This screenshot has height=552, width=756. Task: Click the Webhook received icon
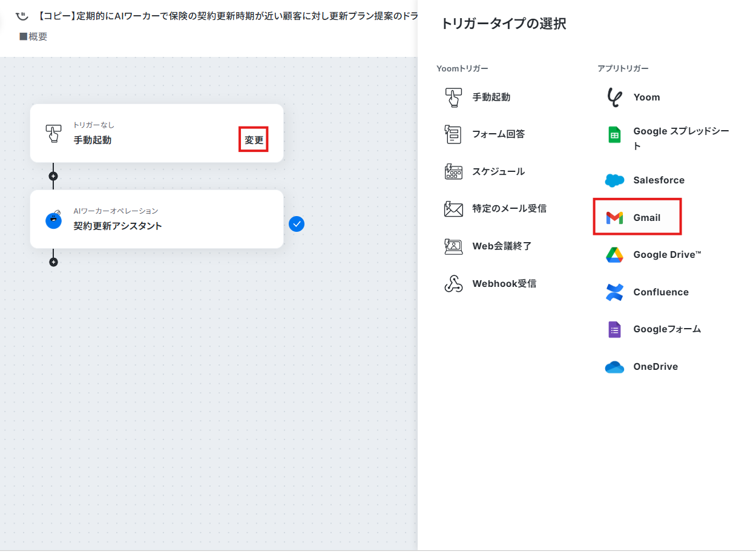click(x=453, y=284)
